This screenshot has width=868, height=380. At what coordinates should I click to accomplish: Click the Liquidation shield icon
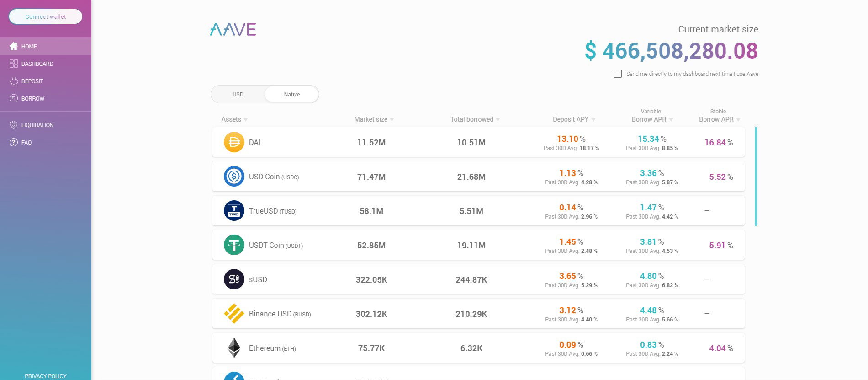14,125
